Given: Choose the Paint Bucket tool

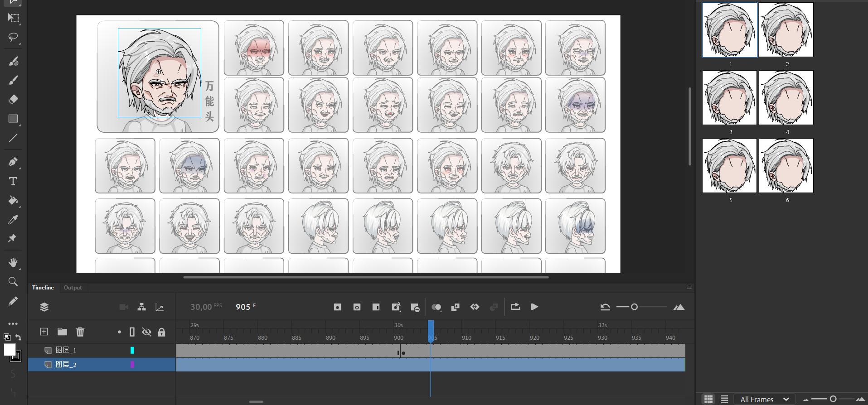Looking at the screenshot, I should (x=13, y=200).
